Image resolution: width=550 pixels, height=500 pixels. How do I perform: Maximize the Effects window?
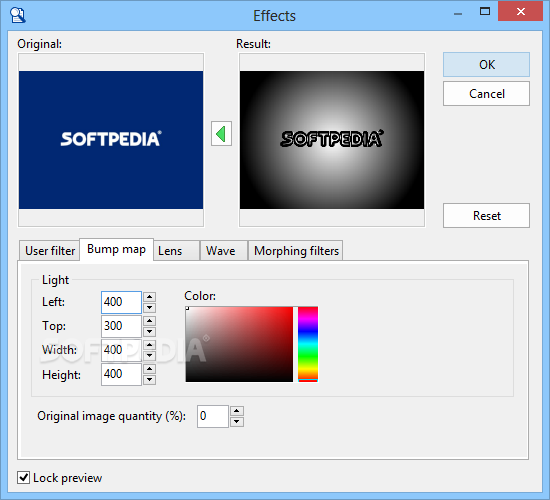pyautogui.click(x=485, y=12)
